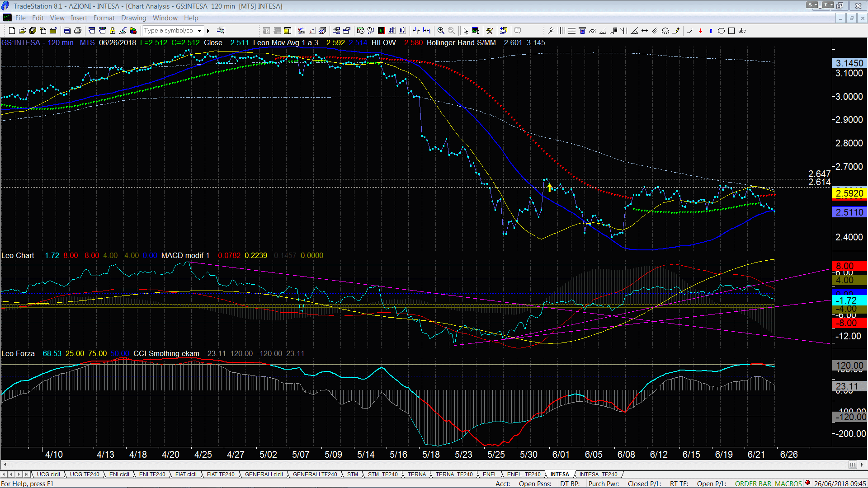
Task: Open the hammer tools icon
Action: pos(490,31)
